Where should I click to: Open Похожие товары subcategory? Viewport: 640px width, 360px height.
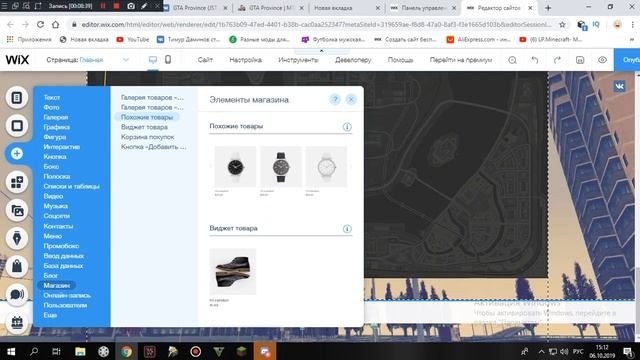(x=147, y=117)
